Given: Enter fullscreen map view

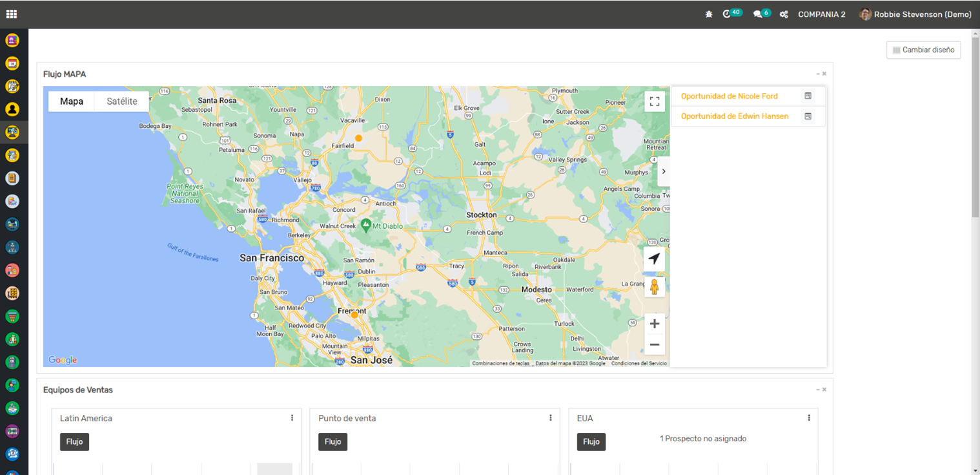Looking at the screenshot, I should (x=654, y=101).
